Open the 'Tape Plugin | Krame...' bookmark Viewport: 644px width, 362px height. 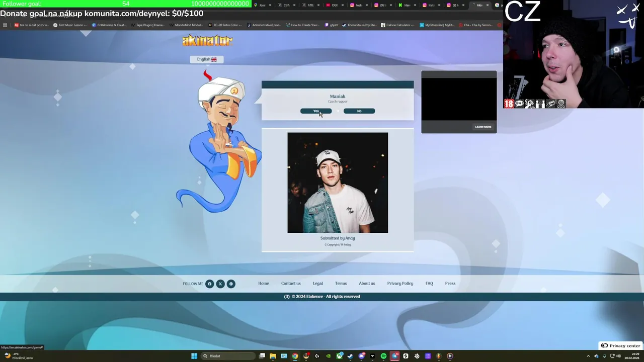(x=147, y=25)
